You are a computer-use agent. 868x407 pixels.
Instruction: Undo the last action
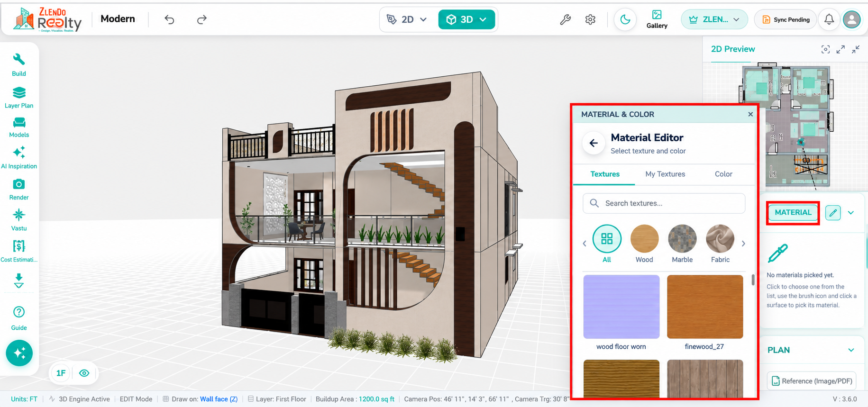169,19
